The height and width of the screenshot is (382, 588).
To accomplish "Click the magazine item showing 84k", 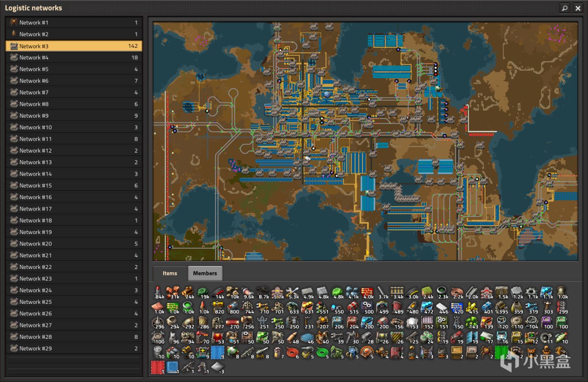I will (158, 292).
